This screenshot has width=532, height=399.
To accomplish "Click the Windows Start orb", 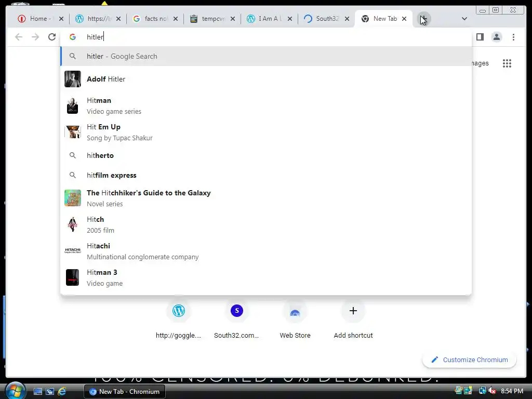I will pyautogui.click(x=15, y=391).
